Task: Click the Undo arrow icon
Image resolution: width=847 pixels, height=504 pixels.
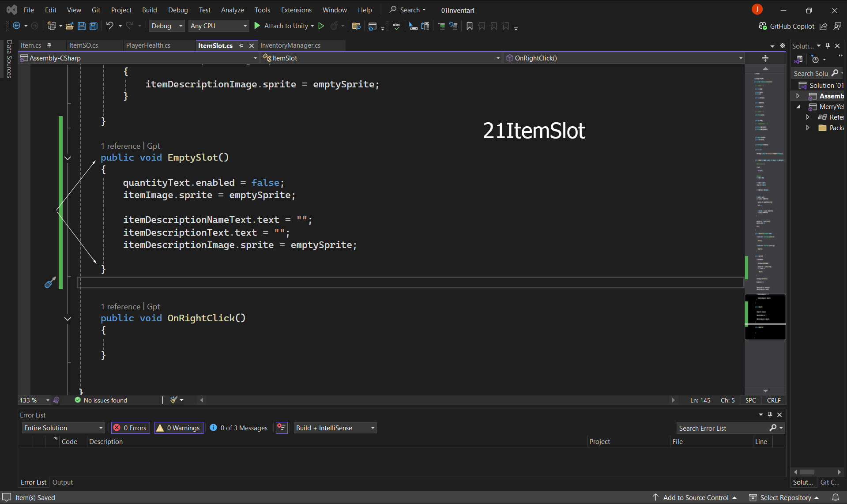Action: pyautogui.click(x=109, y=26)
